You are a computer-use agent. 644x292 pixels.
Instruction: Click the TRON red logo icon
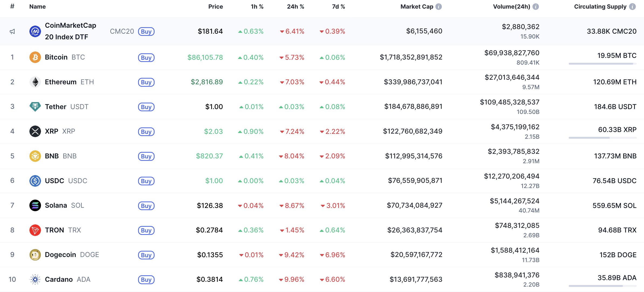[35, 230]
